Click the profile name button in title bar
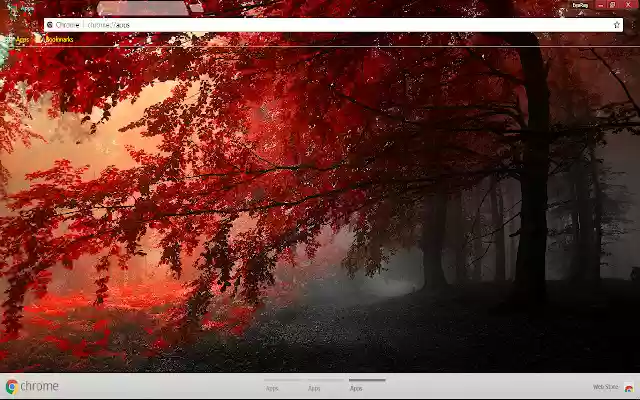The image size is (640, 400). [580, 5]
